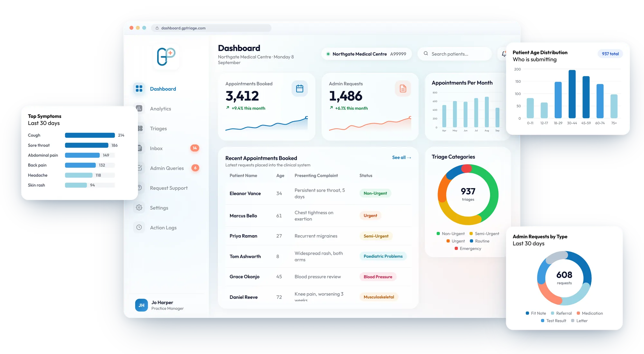
Task: Open the Dashboard grid icon in sidebar
Action: click(x=139, y=88)
